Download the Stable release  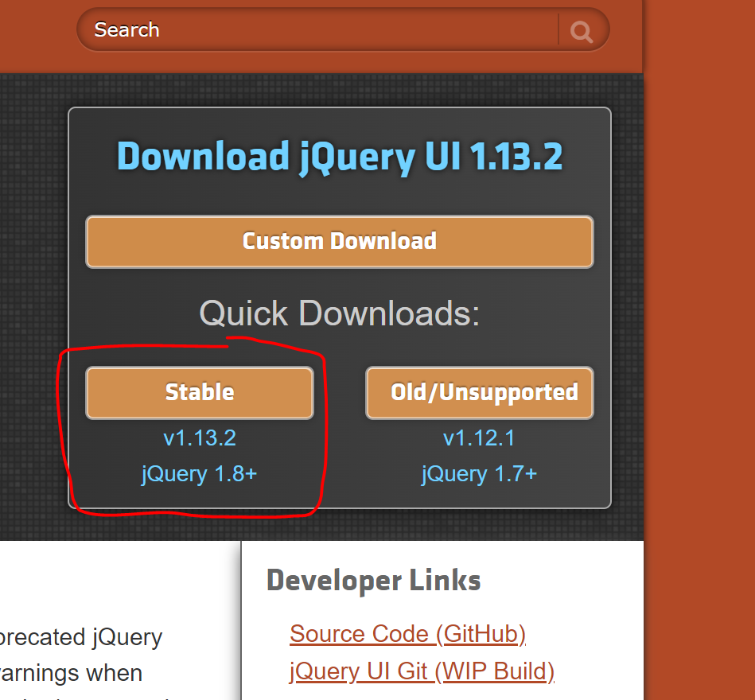200,392
